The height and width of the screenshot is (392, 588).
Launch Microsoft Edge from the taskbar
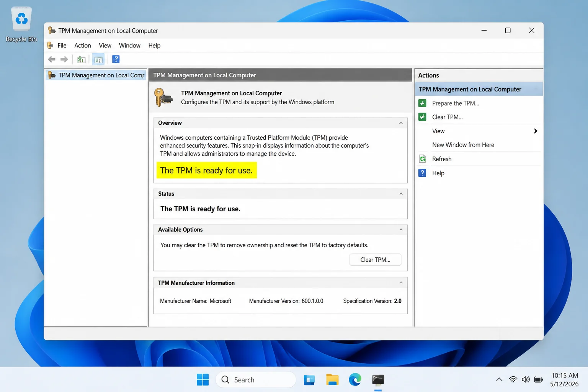pos(355,380)
